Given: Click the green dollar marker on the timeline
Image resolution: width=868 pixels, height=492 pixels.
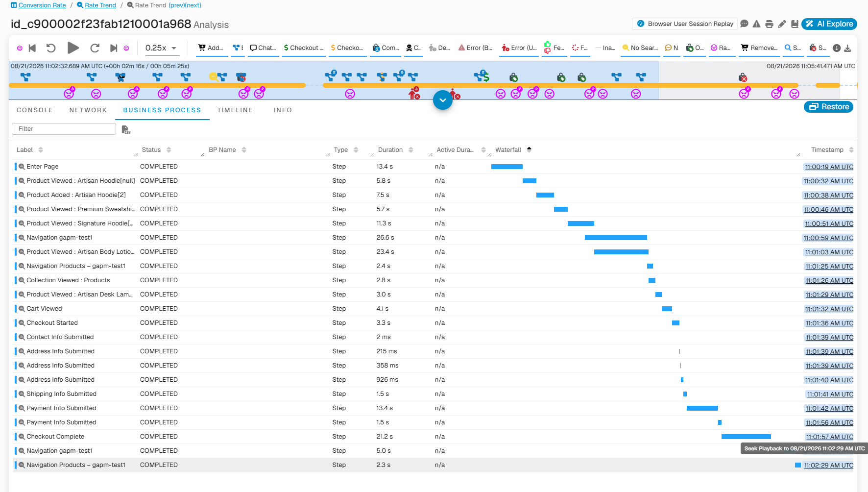Looking at the screenshot, I should (486, 77).
